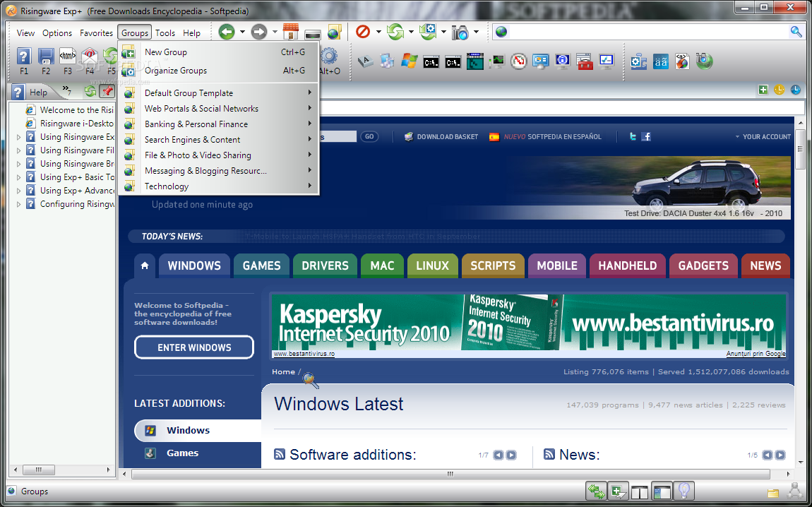812x507 pixels.
Task: Click the F2 floppy disk save icon
Action: point(46,56)
